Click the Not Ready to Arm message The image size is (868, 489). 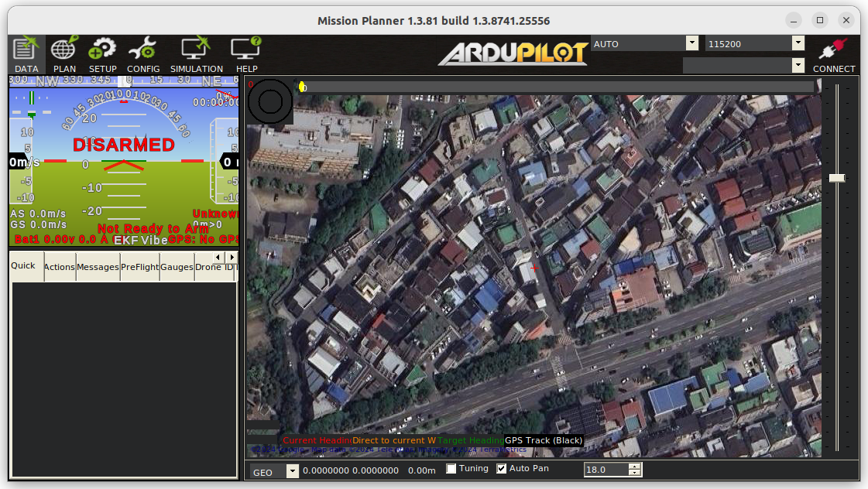[x=153, y=228]
